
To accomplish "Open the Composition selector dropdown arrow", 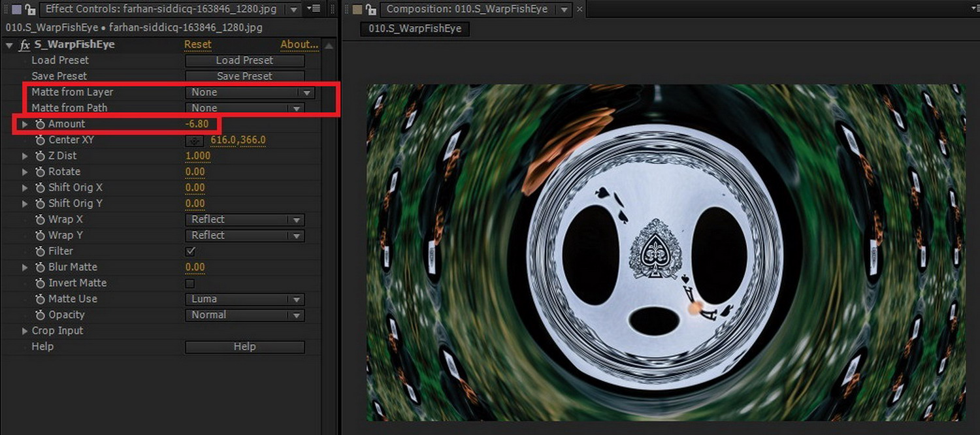I will point(564,9).
